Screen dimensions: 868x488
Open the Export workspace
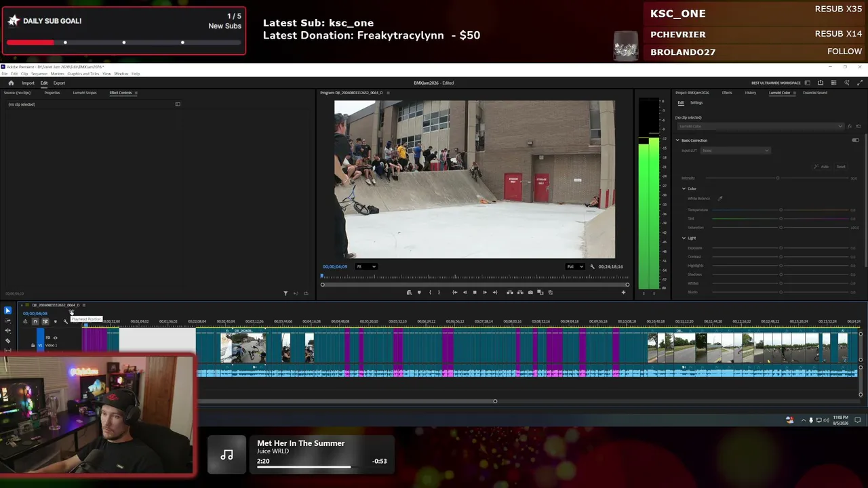(x=60, y=83)
